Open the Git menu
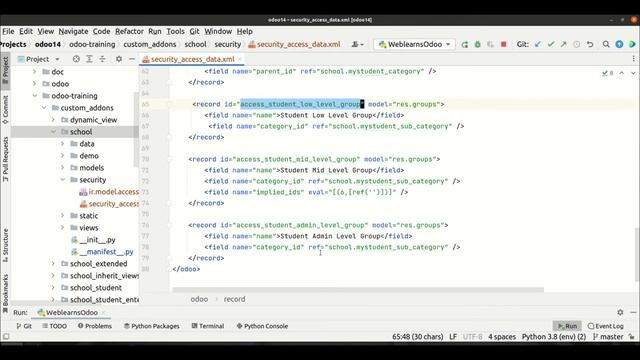The height and width of the screenshot is (360, 640). pos(194,31)
